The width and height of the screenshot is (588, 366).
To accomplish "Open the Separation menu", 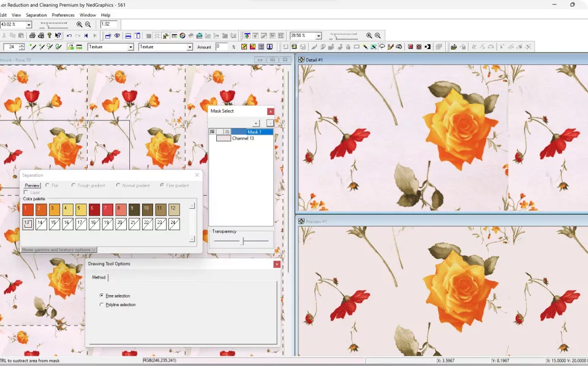I will tap(36, 15).
